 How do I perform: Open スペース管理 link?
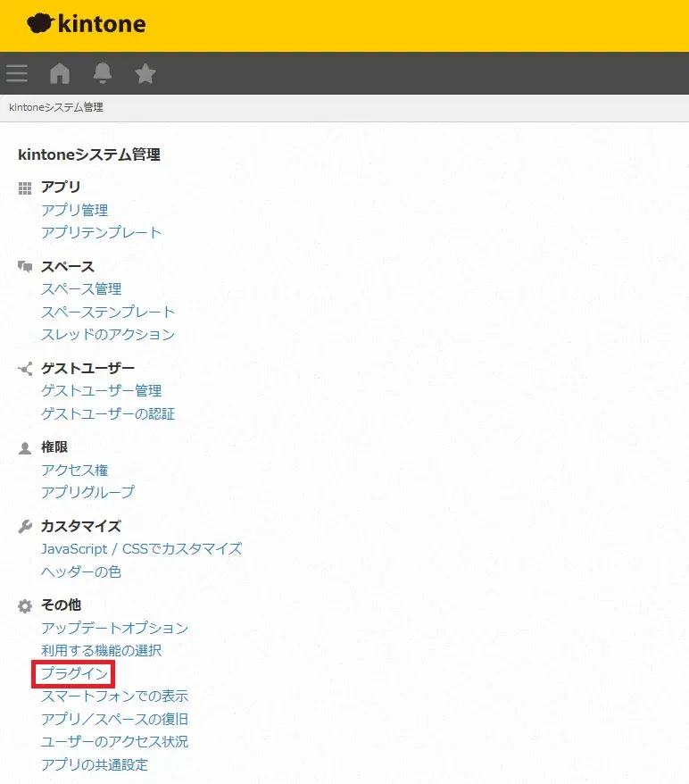81,289
